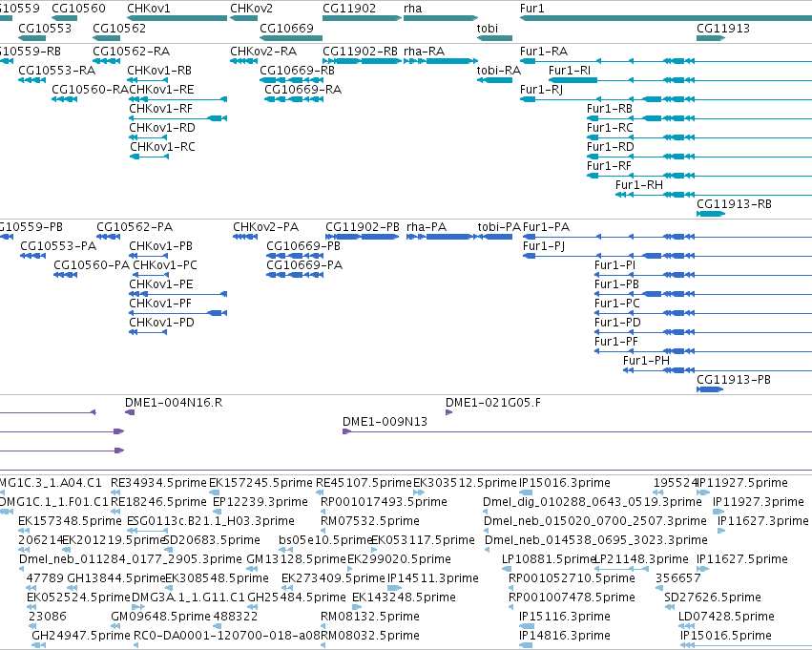Select the CG11913 gene label
812x650 pixels.
pos(723,28)
